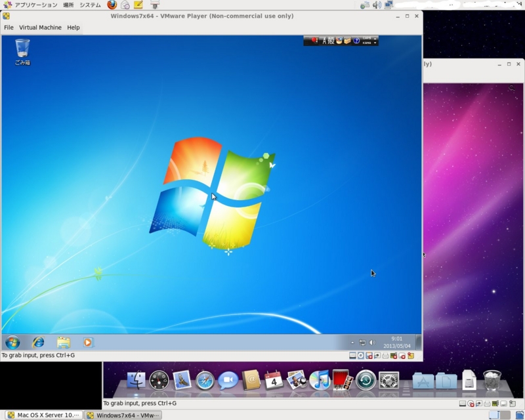This screenshot has height=420, width=525.
Task: Switch to Windows7x64 task in bottom panel
Action: [x=123, y=415]
